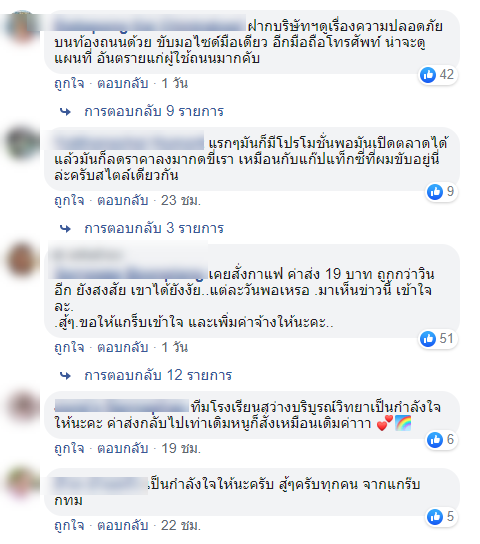The height and width of the screenshot is (544, 480).
Task: Open blurred name of the last commenter
Action: click(101, 485)
